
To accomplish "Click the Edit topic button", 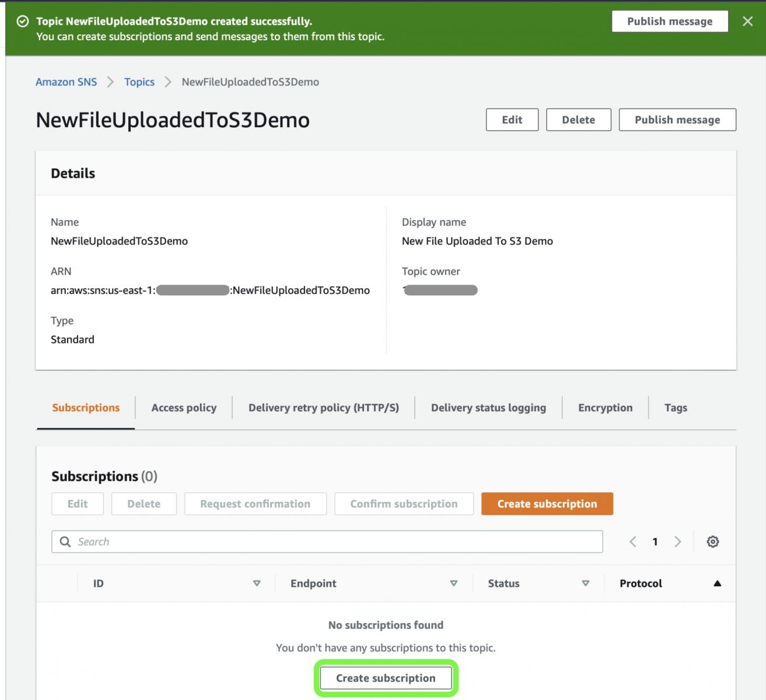I will coord(512,120).
